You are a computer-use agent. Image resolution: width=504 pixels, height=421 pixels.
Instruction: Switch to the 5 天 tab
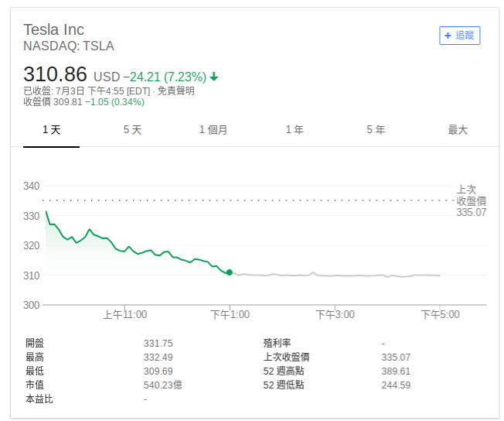(132, 130)
